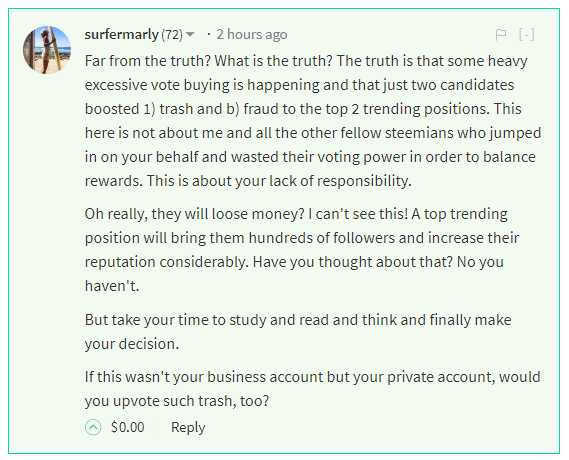Open the '2 hours ago' permalink
This screenshot has height=460, width=569.
pyautogui.click(x=252, y=35)
